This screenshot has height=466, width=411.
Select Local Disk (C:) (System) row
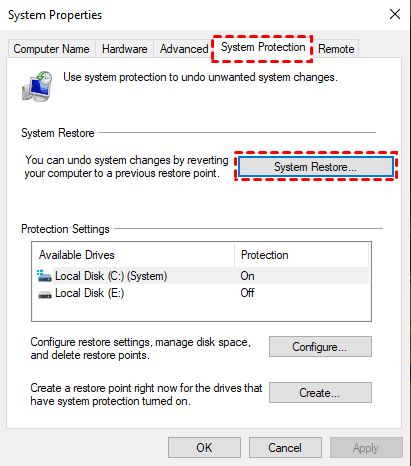point(201,276)
